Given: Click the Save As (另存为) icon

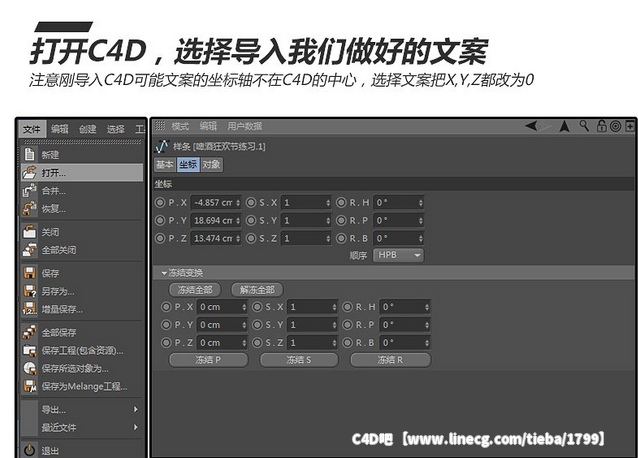Looking at the screenshot, I should click(29, 290).
